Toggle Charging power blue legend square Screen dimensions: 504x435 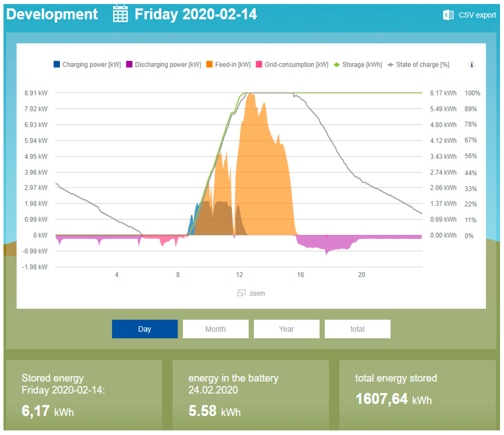click(x=57, y=64)
